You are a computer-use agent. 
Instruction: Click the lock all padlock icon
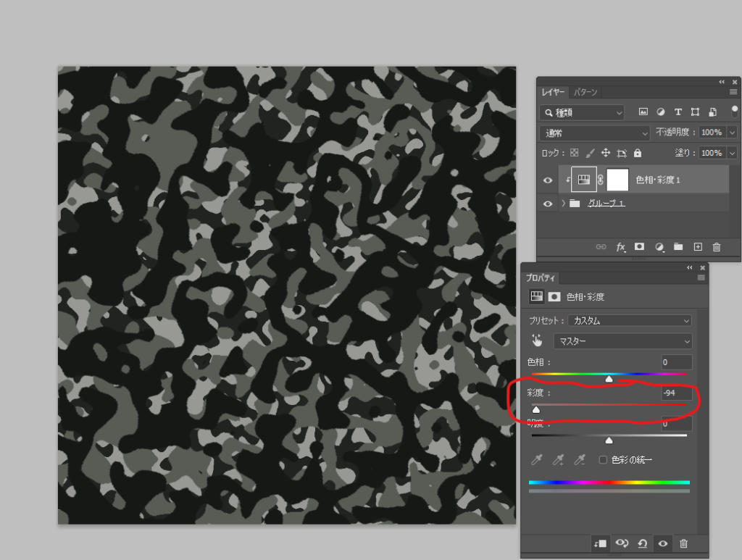[x=638, y=154]
